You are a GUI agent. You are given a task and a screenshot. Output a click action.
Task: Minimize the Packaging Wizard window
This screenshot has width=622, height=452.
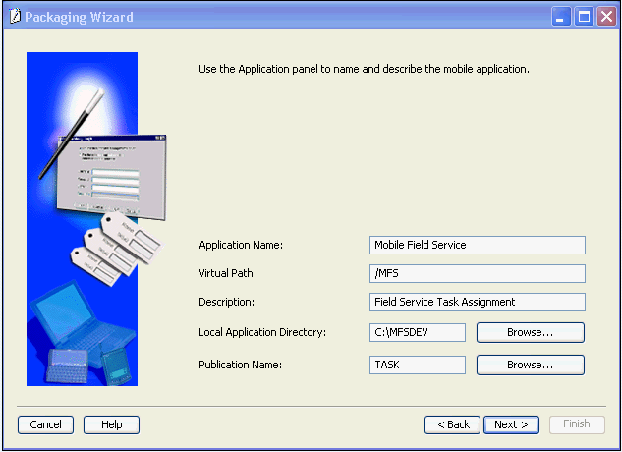(561, 17)
